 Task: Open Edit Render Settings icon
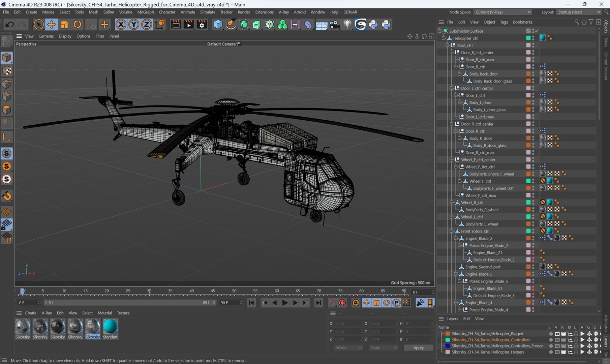pyautogui.click(x=202, y=24)
